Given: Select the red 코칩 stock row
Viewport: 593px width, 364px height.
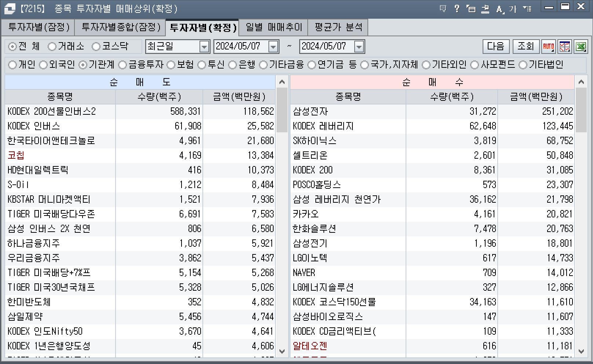Looking at the screenshot, I should pos(140,155).
